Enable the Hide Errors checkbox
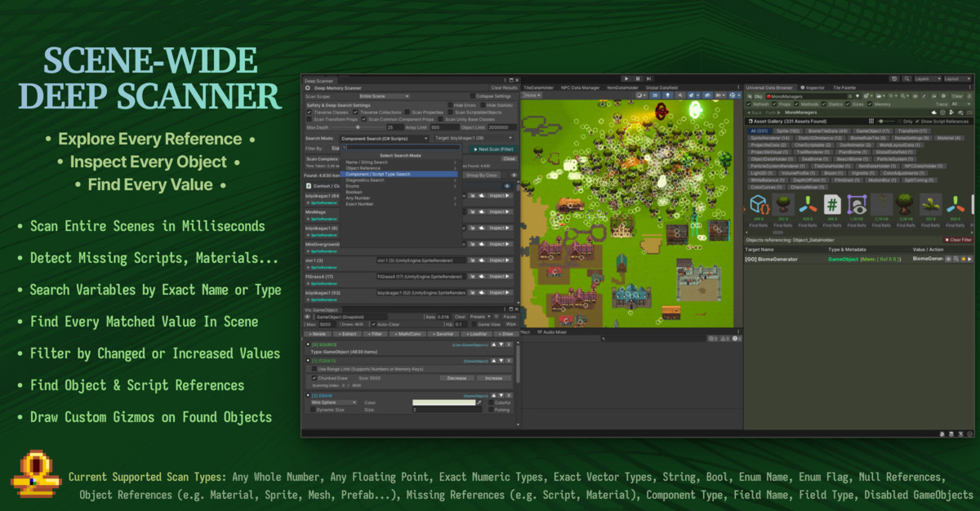The width and height of the screenshot is (980, 511). pos(450,105)
